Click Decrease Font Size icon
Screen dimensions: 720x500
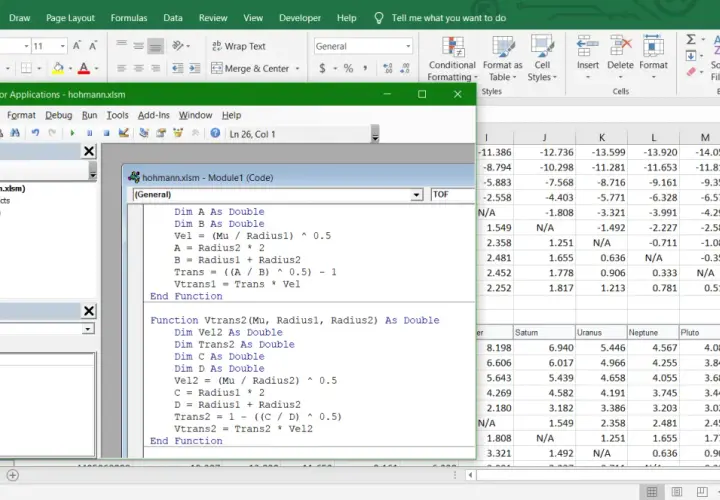93,45
